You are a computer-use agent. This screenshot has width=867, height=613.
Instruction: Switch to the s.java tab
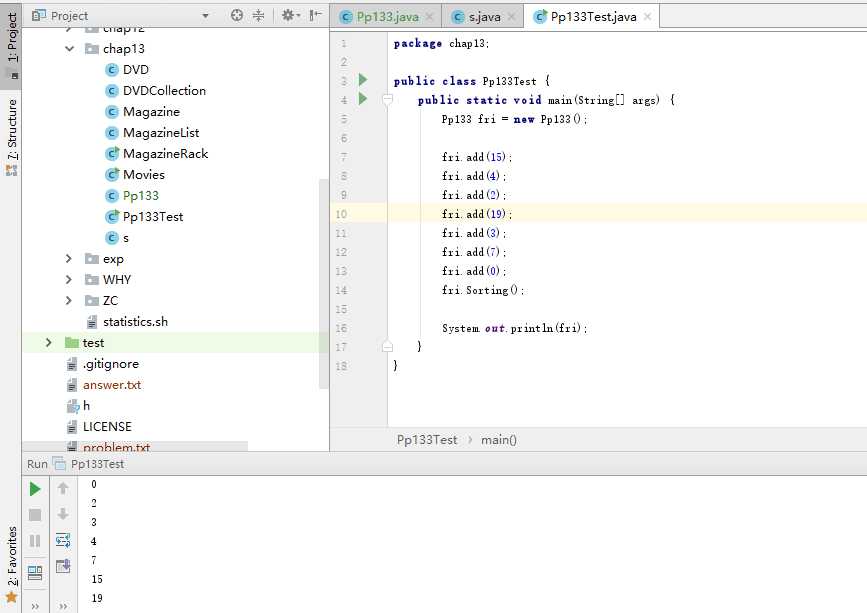coord(484,17)
